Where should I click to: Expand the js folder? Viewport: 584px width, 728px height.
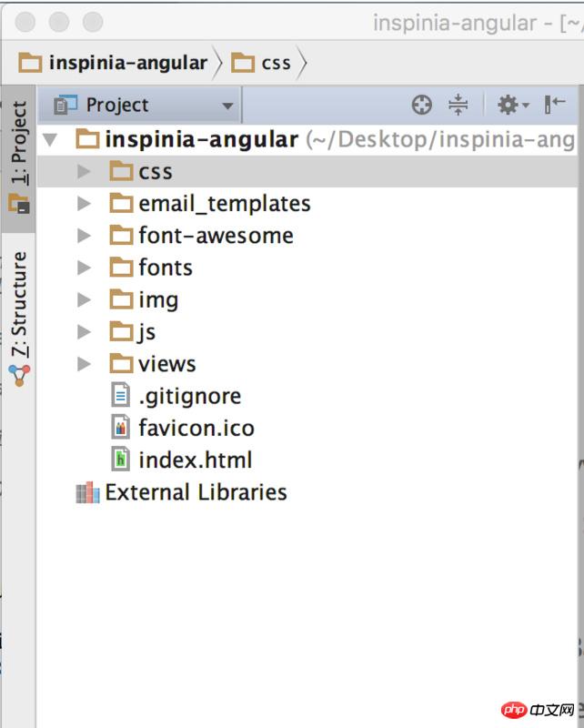pos(84,331)
